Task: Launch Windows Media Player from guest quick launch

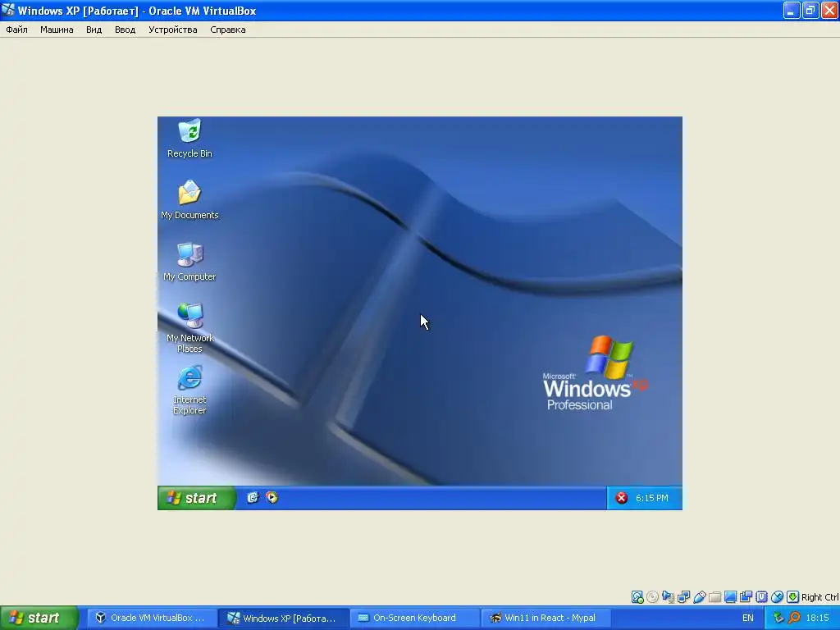Action: (272, 498)
